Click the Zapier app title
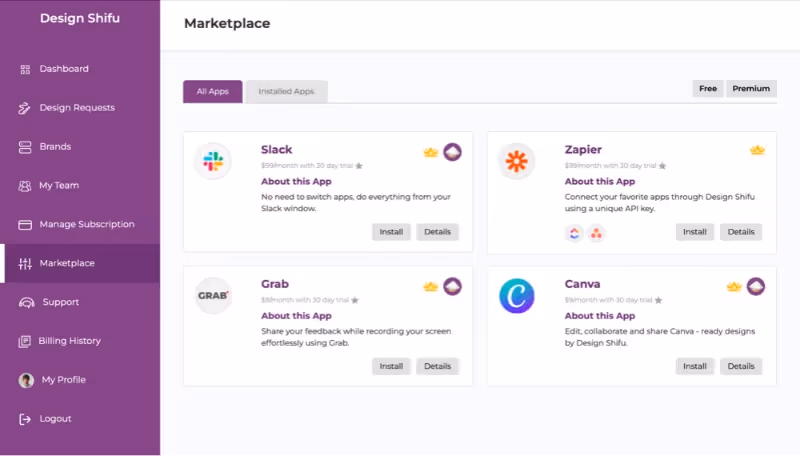800x456 pixels. tap(583, 150)
